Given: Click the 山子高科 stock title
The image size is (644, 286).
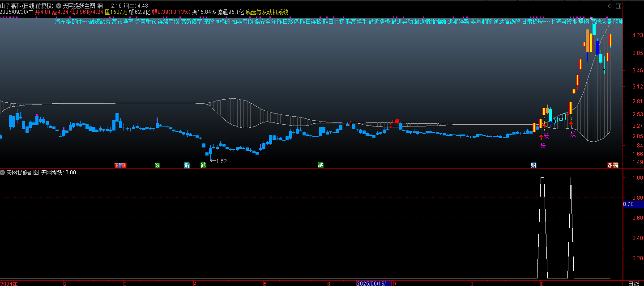Looking at the screenshot, I should pyautogui.click(x=11, y=6).
